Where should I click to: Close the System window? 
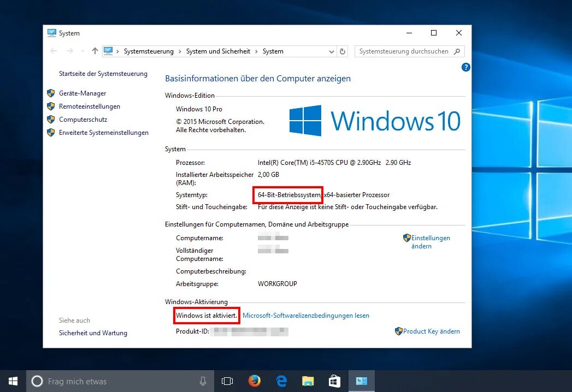[459, 33]
